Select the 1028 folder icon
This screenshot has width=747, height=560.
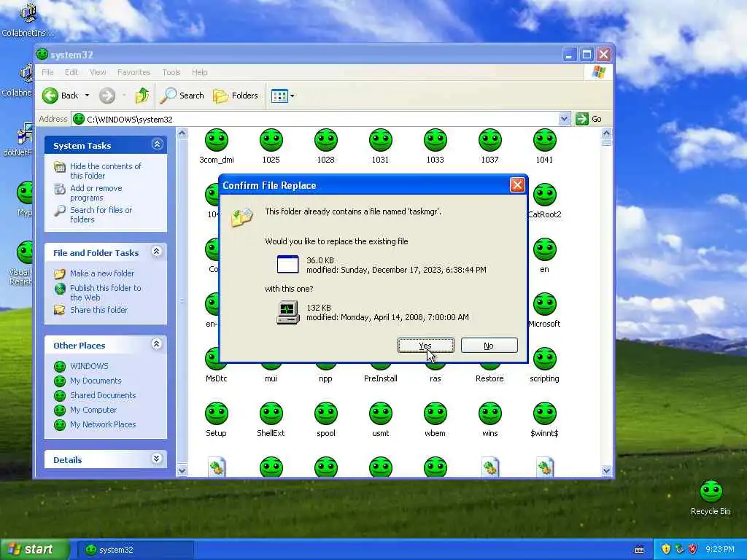[326, 141]
